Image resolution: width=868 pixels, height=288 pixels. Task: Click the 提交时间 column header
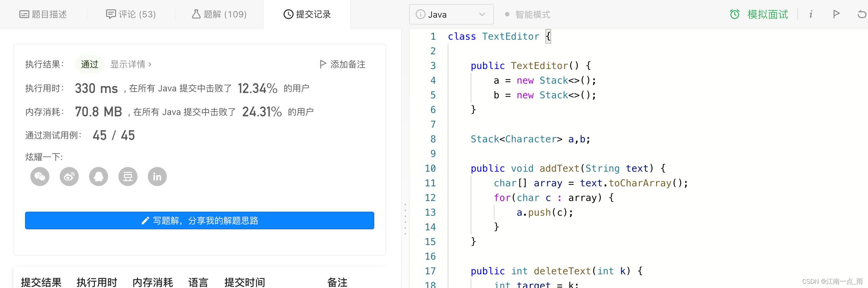point(245,282)
